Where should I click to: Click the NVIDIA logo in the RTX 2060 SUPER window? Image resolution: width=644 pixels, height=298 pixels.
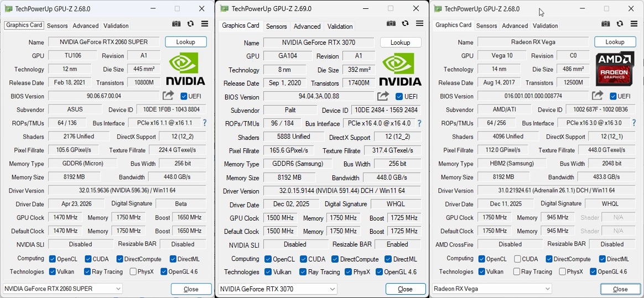(186, 69)
